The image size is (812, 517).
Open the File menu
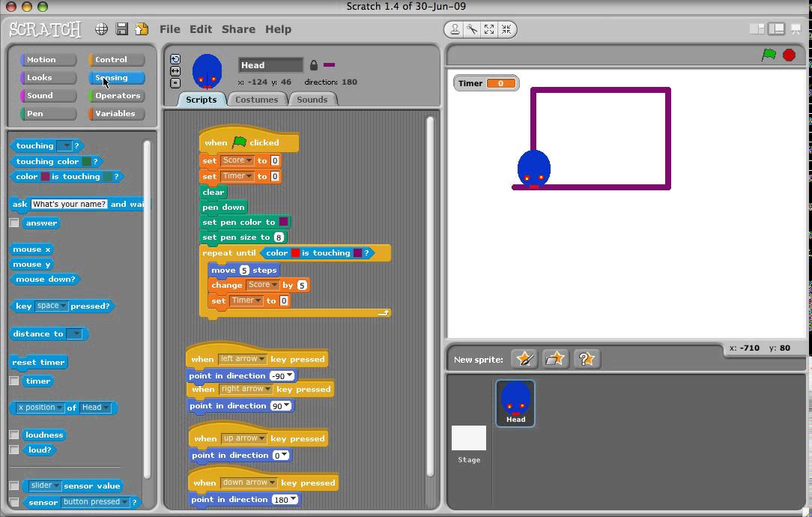170,29
